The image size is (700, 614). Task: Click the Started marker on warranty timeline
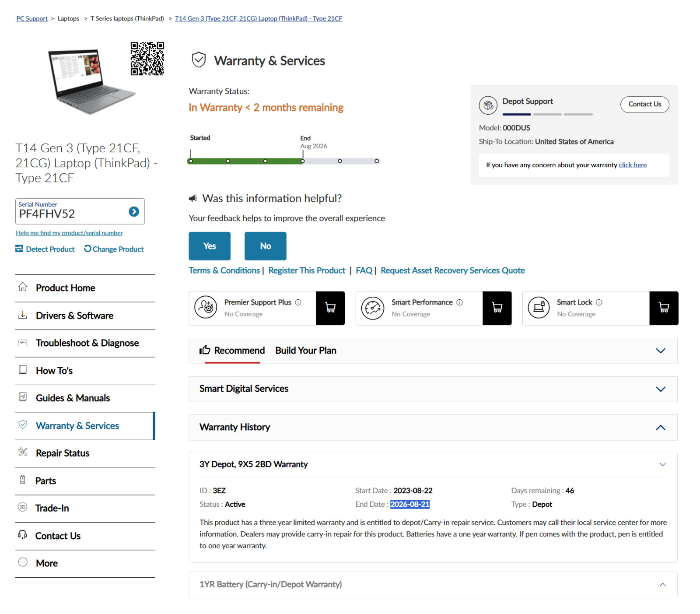[191, 161]
